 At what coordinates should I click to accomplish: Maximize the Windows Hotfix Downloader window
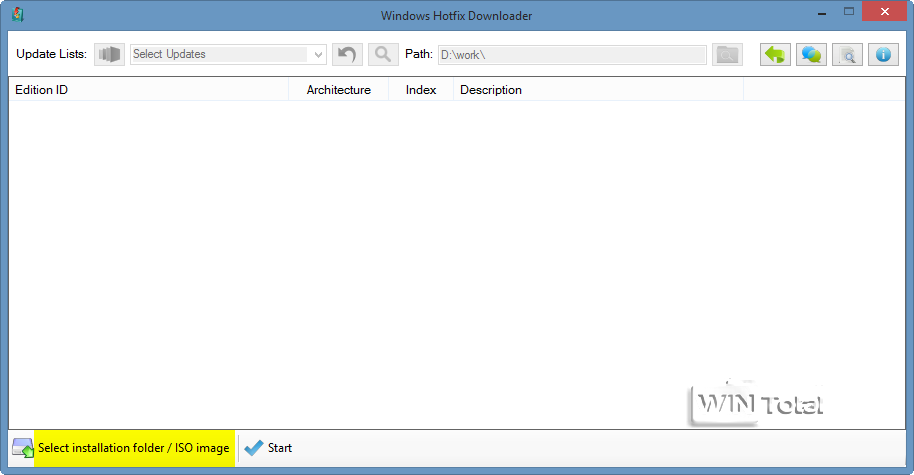849,12
